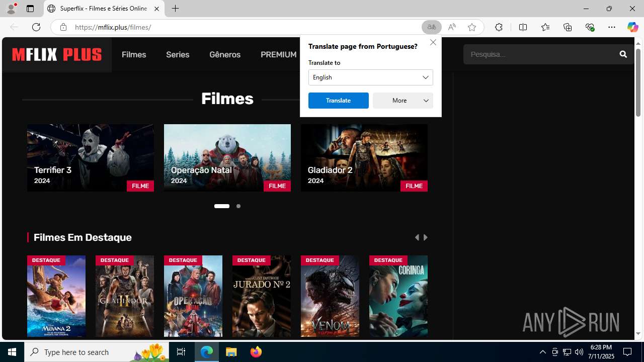This screenshot has height=362, width=644.
Task: Expand the More options dropdown
Action: [403, 101]
